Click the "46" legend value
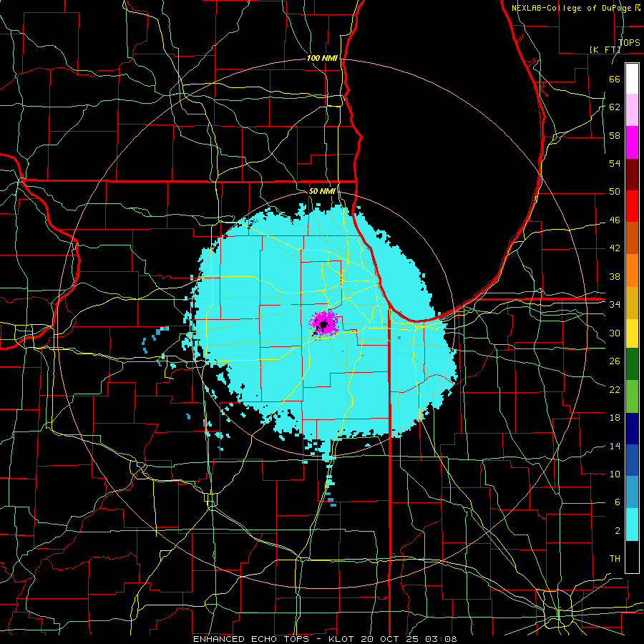 [x=615, y=220]
